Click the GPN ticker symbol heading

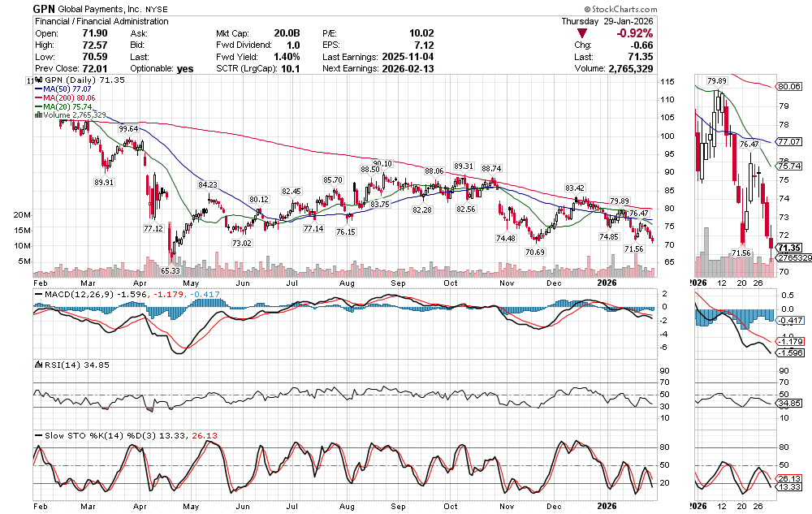[44, 8]
